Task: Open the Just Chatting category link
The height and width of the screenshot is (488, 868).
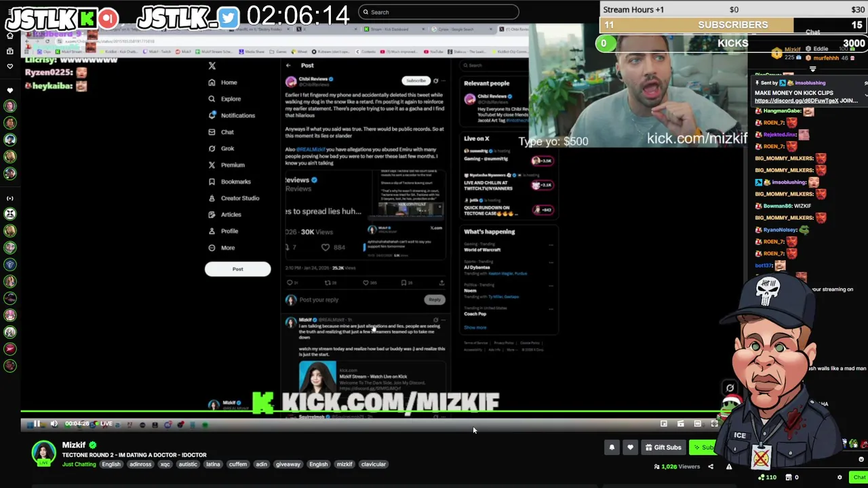Action: point(79,464)
